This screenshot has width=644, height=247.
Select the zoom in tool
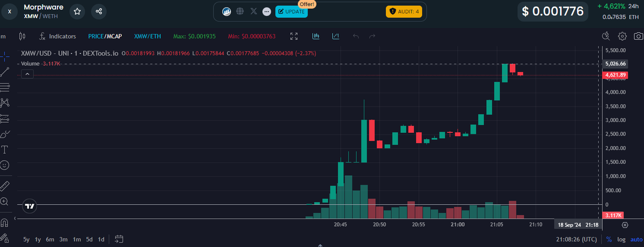(x=5, y=201)
